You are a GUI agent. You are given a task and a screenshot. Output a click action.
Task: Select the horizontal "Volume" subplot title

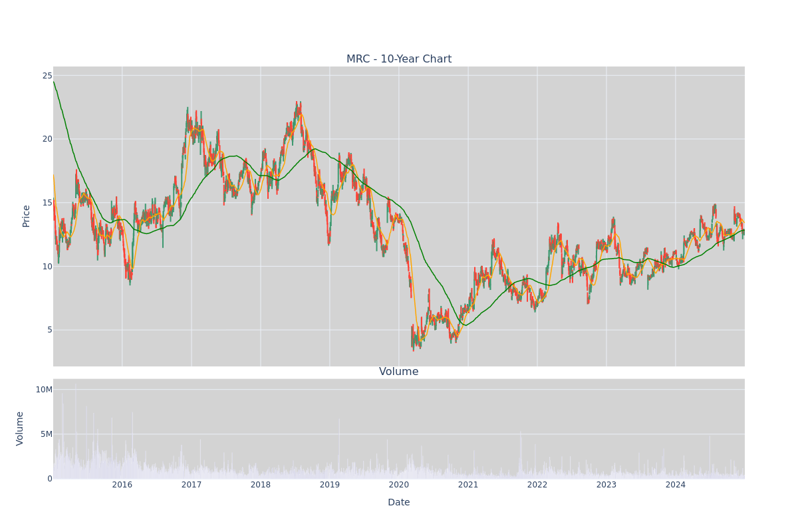399,372
